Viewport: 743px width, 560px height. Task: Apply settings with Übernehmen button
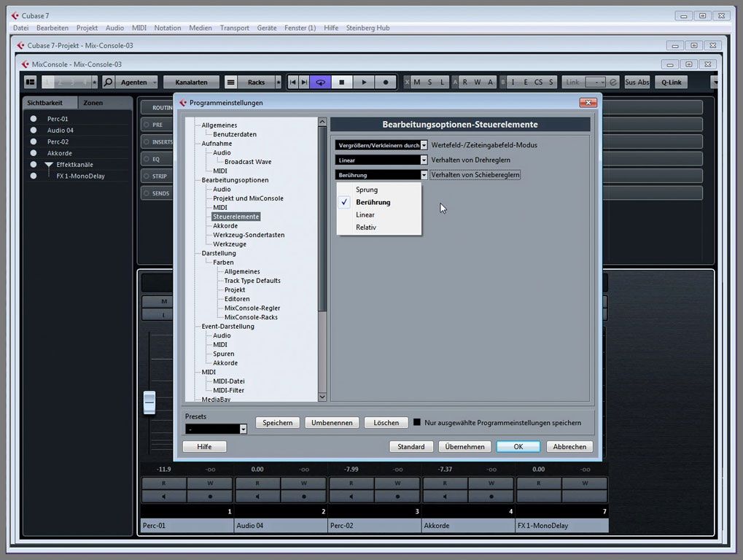[x=465, y=446]
